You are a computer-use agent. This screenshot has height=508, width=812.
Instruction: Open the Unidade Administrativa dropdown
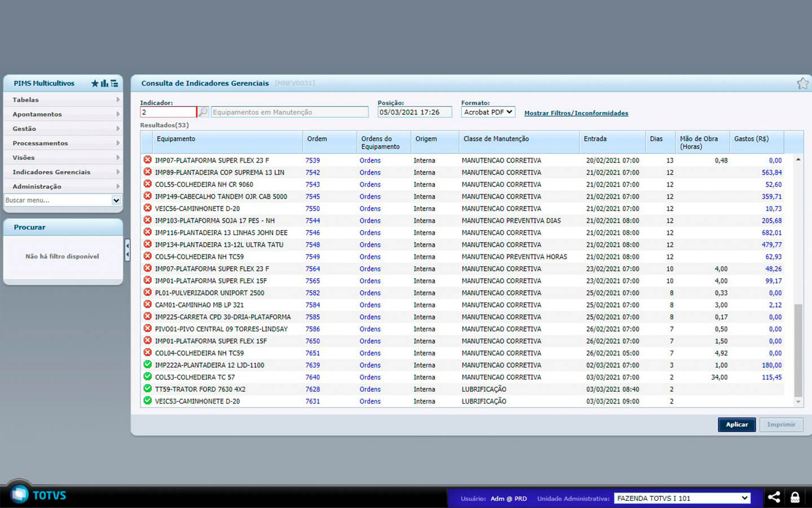point(682,498)
